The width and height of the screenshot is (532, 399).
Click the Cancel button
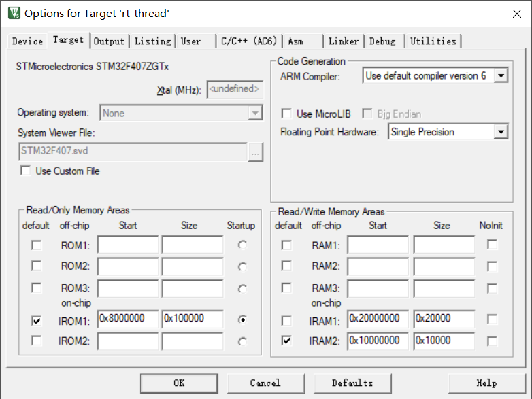(x=266, y=383)
